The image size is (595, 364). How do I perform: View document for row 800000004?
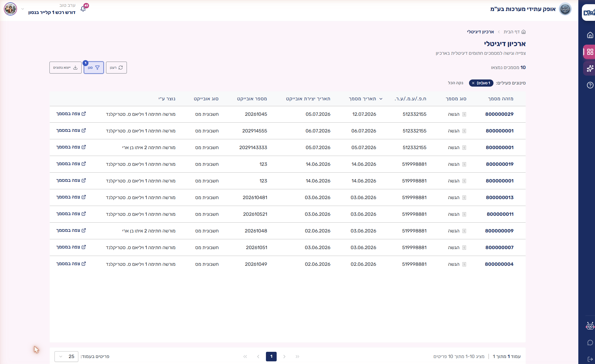(x=71, y=264)
